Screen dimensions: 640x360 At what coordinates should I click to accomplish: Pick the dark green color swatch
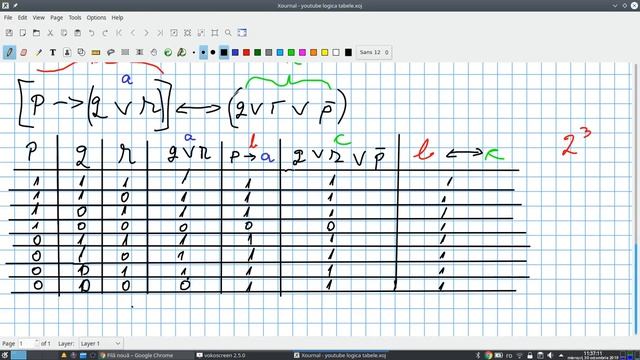point(258,52)
